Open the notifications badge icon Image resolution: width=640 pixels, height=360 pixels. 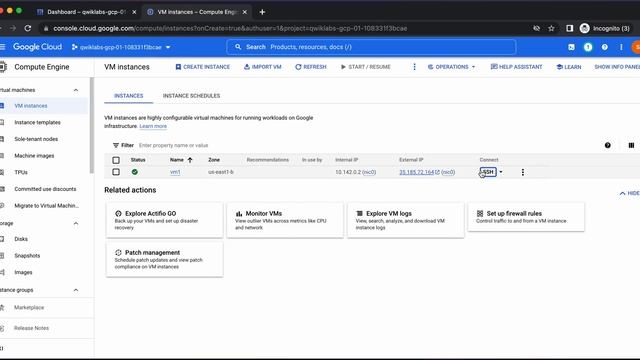tap(588, 47)
